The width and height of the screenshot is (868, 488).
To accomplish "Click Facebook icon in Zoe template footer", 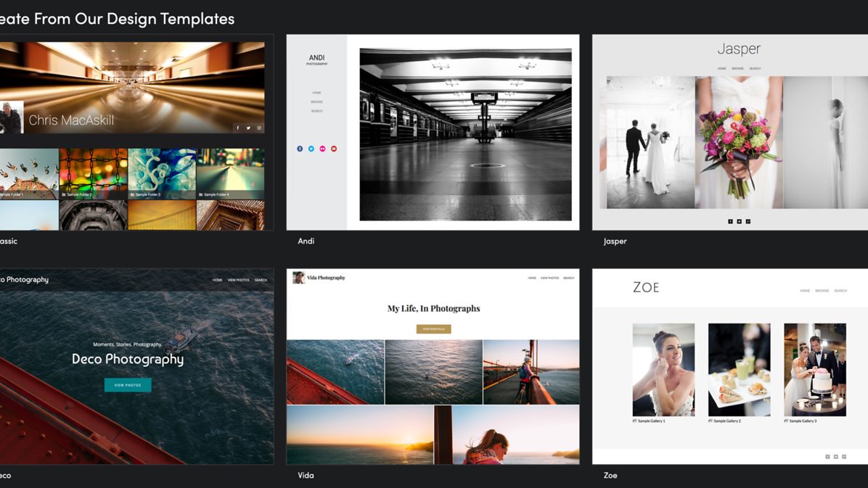I will 827,457.
